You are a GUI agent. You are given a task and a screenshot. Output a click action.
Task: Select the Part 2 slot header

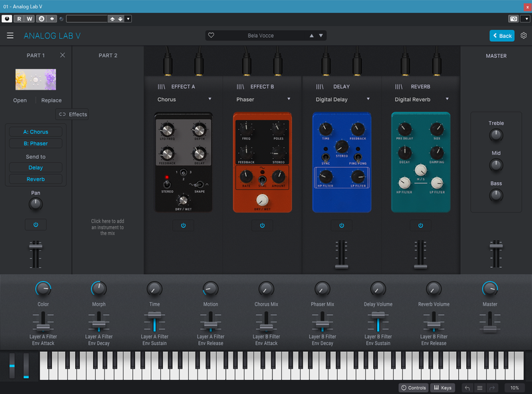108,55
